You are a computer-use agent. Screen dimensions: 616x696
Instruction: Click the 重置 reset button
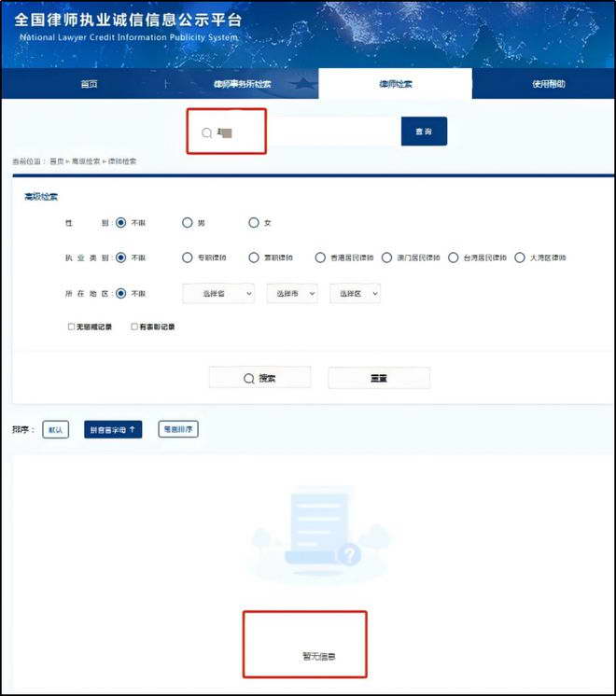coord(378,378)
